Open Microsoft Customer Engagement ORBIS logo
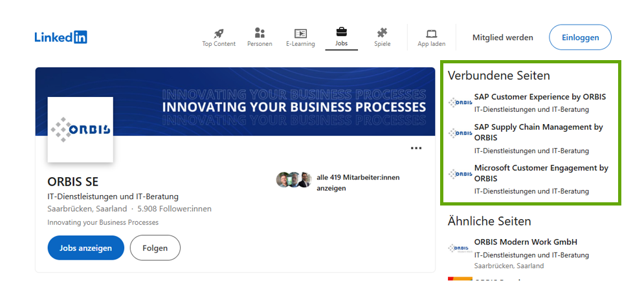The width and height of the screenshot is (644, 285). pos(460,174)
